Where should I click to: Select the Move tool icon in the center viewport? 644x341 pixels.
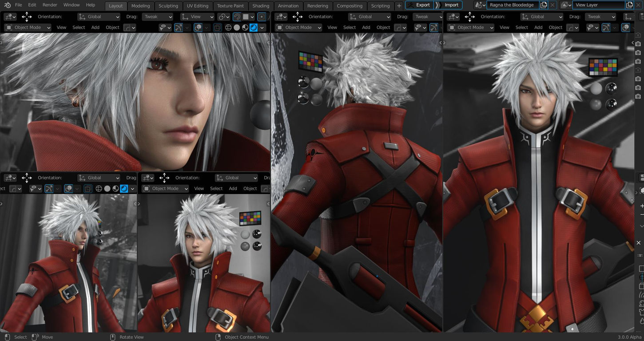click(298, 17)
